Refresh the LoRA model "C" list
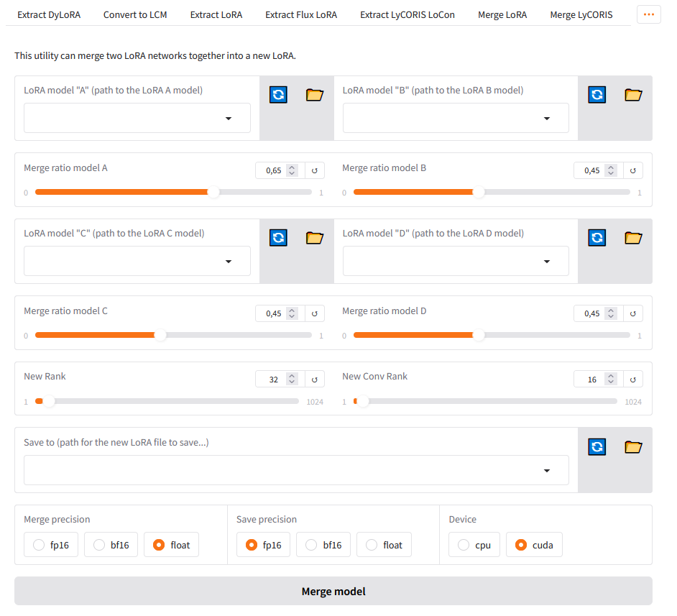This screenshot has height=616, width=677. click(x=278, y=237)
